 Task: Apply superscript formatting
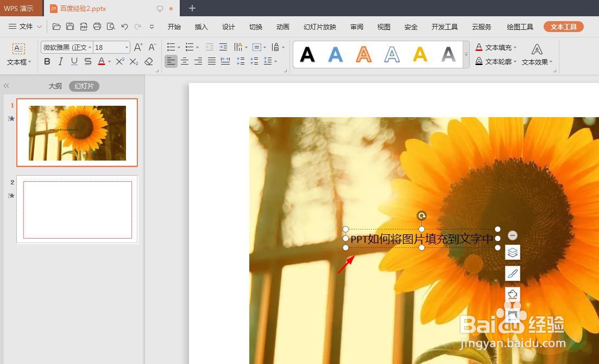tap(120, 61)
